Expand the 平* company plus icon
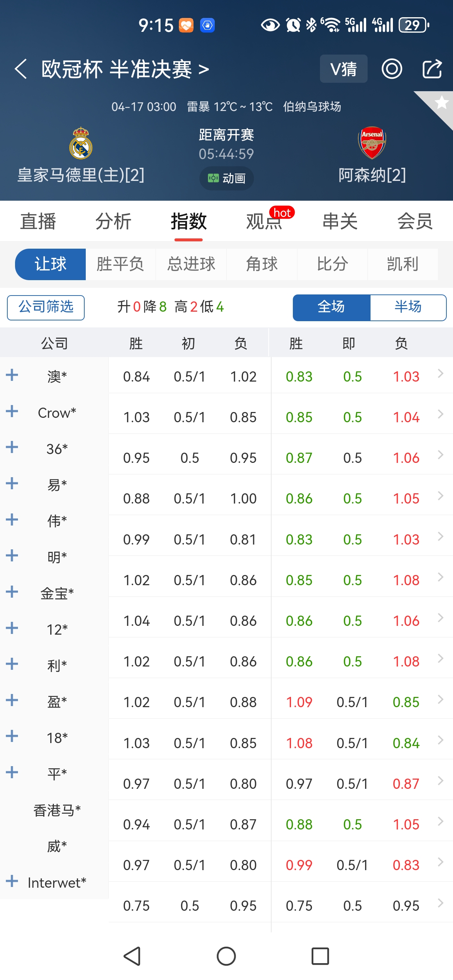 tap(12, 772)
